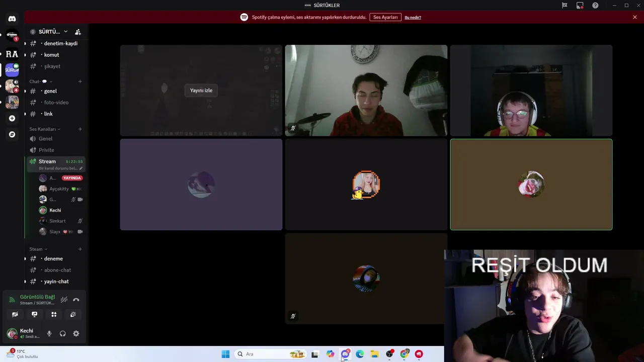This screenshot has height=362, width=644.
Task: Focus the camera tile with white headphones
Action: 531,90
